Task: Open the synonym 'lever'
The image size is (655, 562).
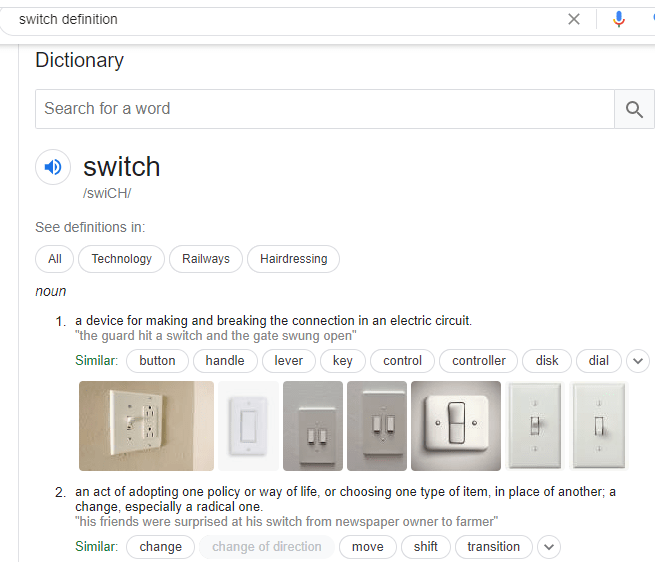Action: [289, 361]
